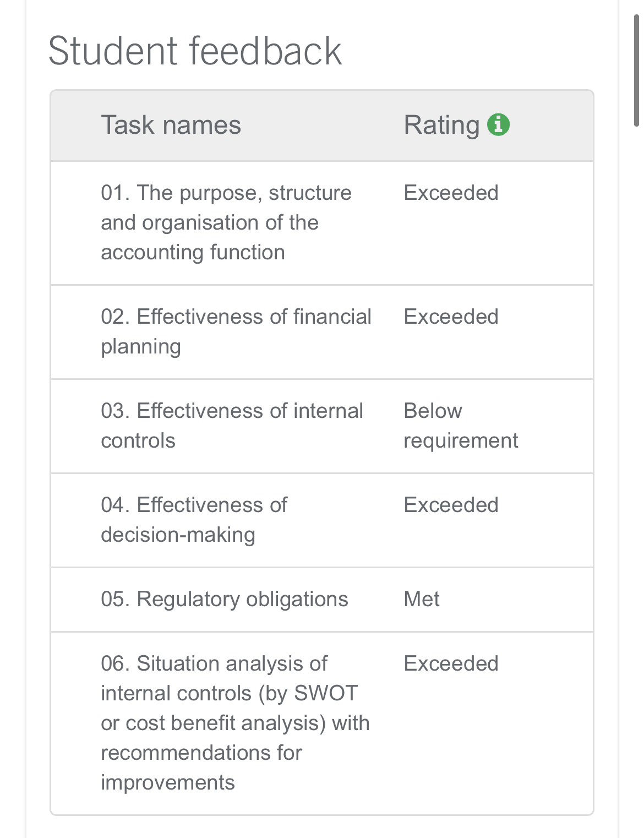Select task 06 Situation analysis description
Viewport: 644px width, 838px height.
click(234, 722)
